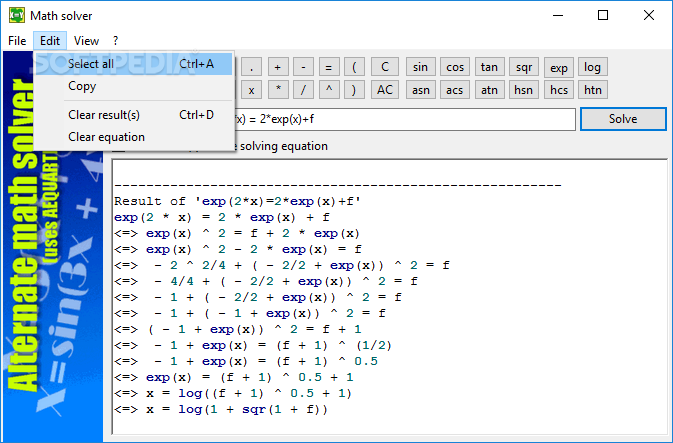Image resolution: width=673 pixels, height=443 pixels.
Task: Insert plus sign with + key
Action: 278,67
